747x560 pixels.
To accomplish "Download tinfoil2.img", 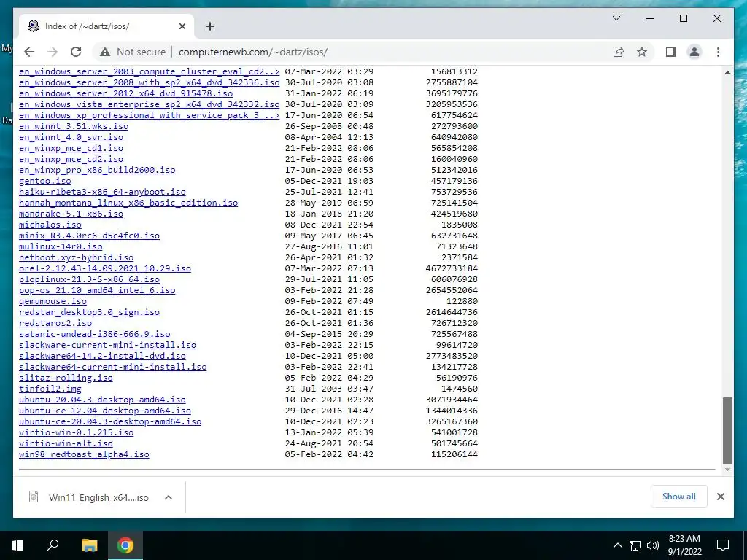I will [x=50, y=389].
